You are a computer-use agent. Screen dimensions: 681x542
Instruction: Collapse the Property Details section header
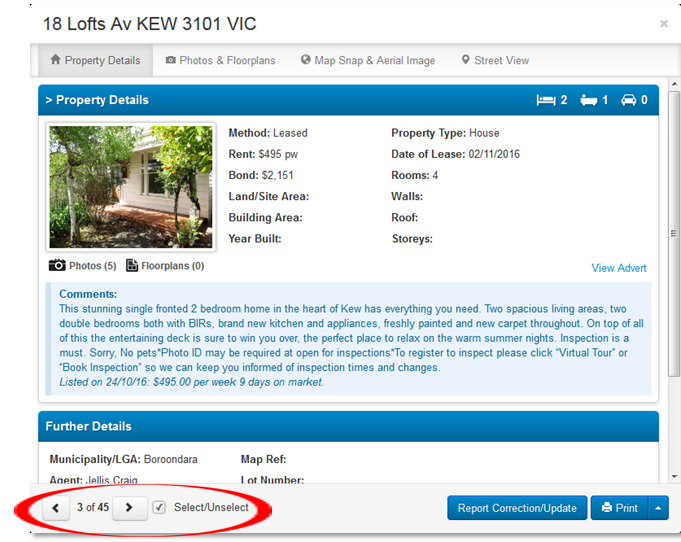(x=97, y=100)
